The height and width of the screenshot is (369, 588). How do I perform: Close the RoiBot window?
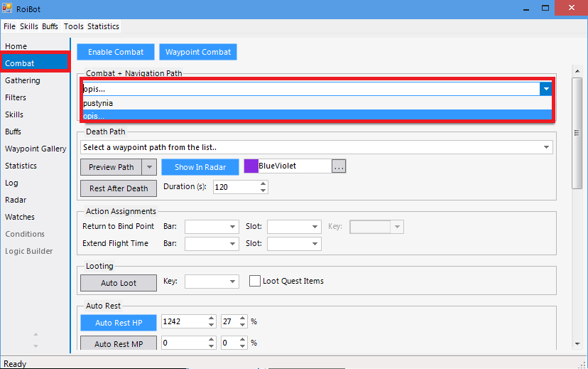point(571,8)
